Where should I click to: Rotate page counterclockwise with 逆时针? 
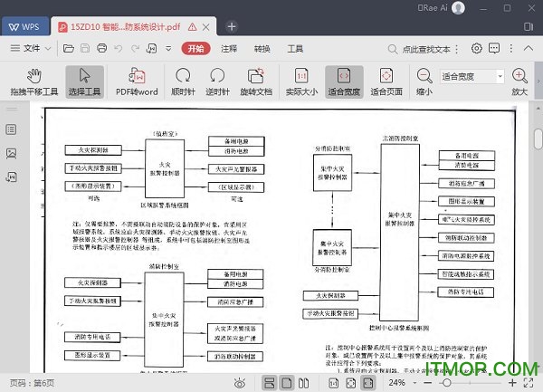tap(217, 82)
